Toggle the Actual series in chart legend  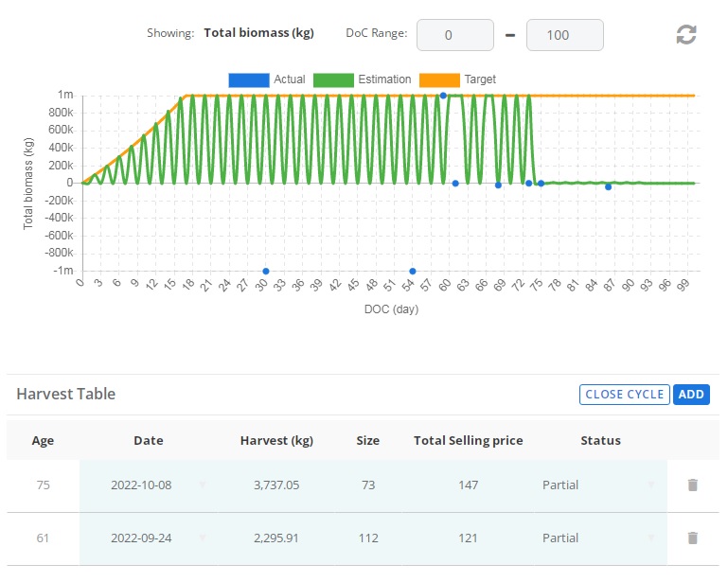(x=249, y=79)
